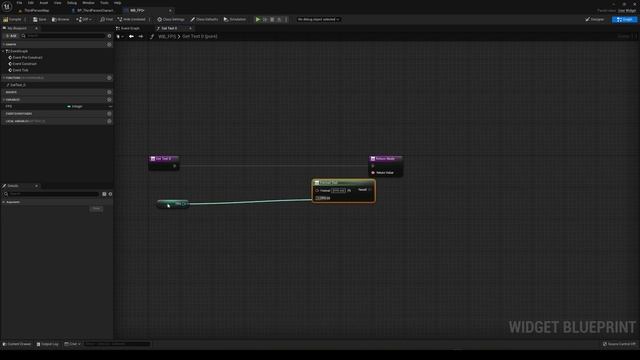Toggle the FPS variable visibility eye
640x360 pixels.
pos(110,107)
